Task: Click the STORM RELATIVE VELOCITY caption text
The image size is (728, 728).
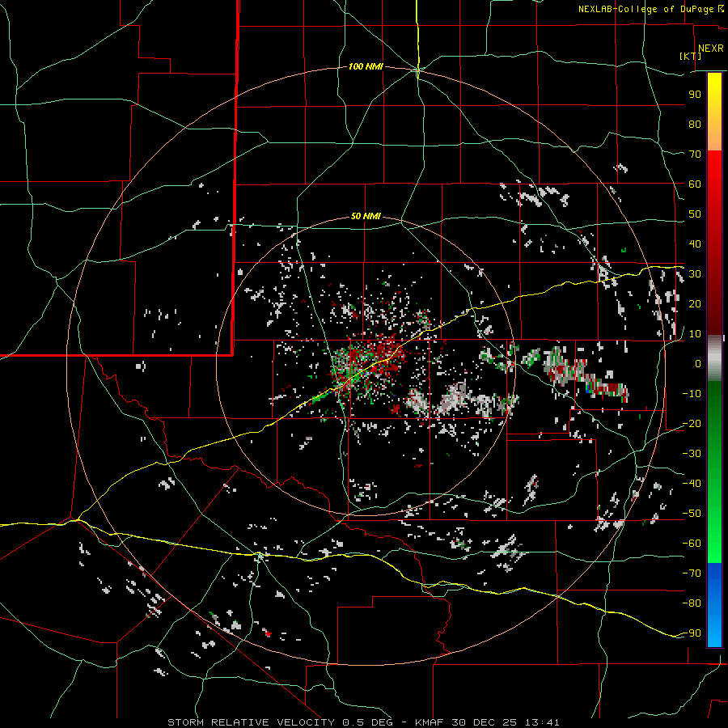Action: pos(251,722)
